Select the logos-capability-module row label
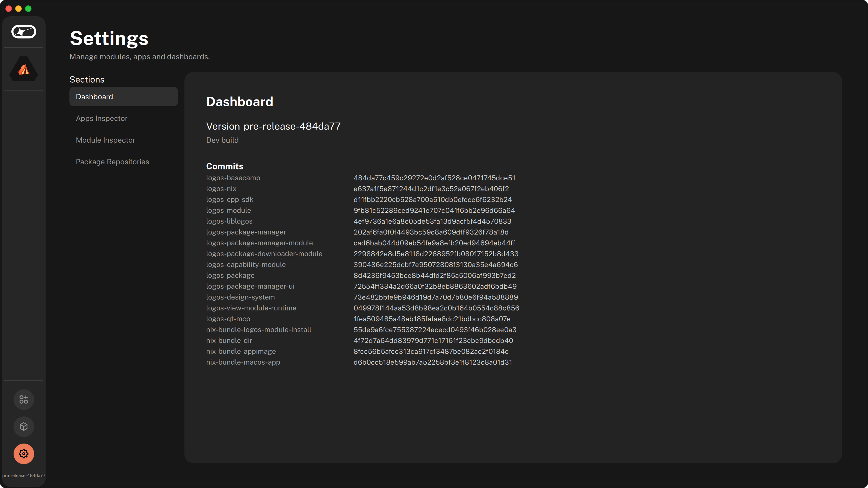Image resolution: width=868 pixels, height=488 pixels. tap(246, 264)
